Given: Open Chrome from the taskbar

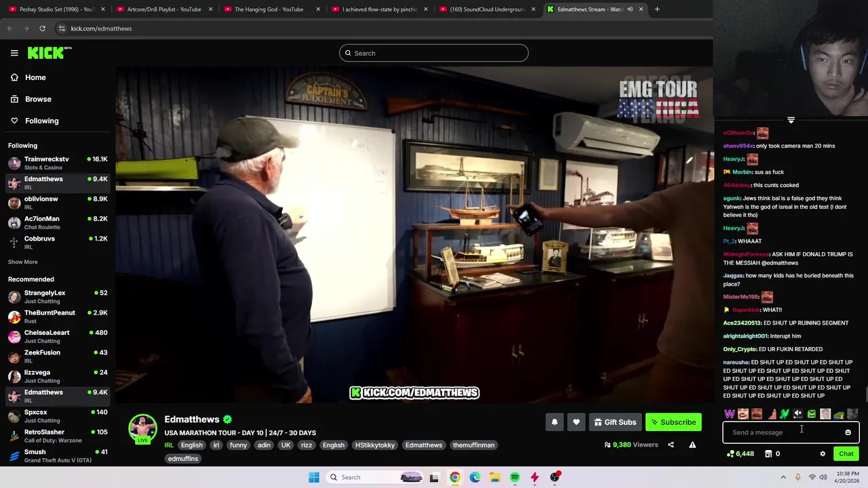Looking at the screenshot, I should coord(454,477).
